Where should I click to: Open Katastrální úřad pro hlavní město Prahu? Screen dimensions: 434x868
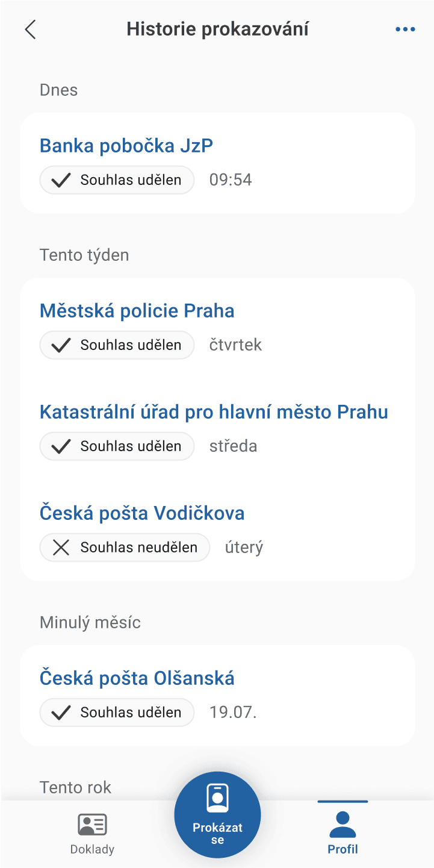[x=214, y=412]
